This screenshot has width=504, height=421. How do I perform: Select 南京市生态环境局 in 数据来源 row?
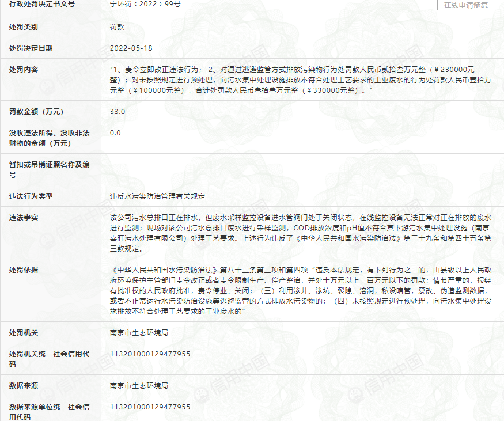[139, 386]
